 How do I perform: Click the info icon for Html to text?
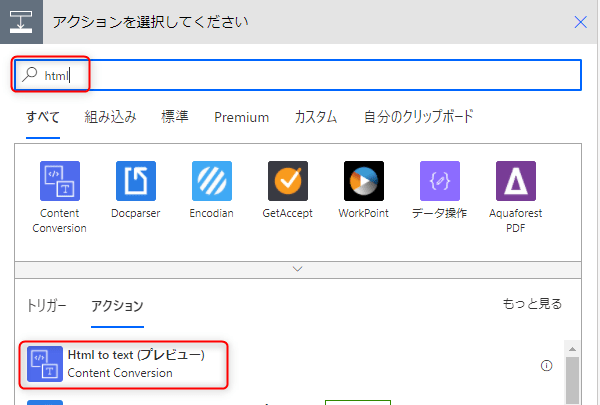tap(547, 365)
